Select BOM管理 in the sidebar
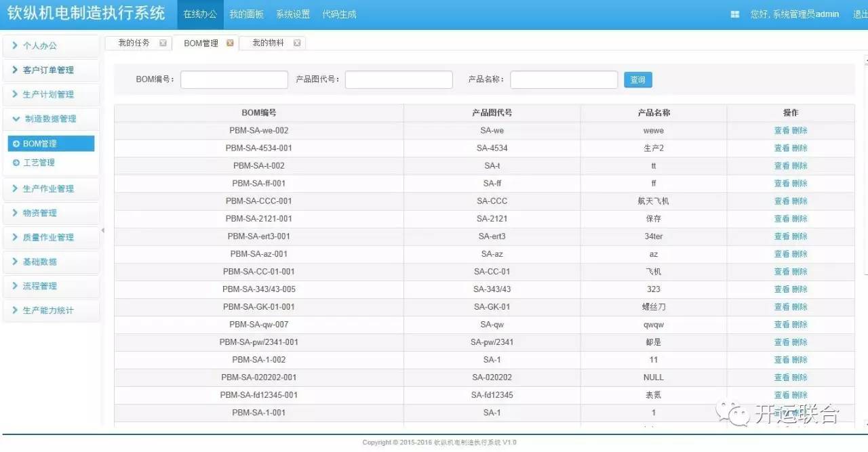The height and width of the screenshot is (452, 868). click(40, 144)
